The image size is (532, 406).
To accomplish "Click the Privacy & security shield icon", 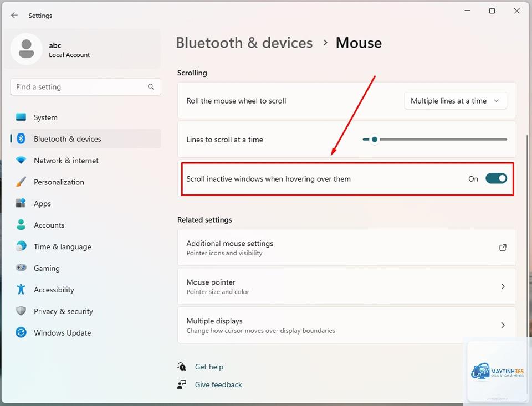I will pyautogui.click(x=21, y=311).
